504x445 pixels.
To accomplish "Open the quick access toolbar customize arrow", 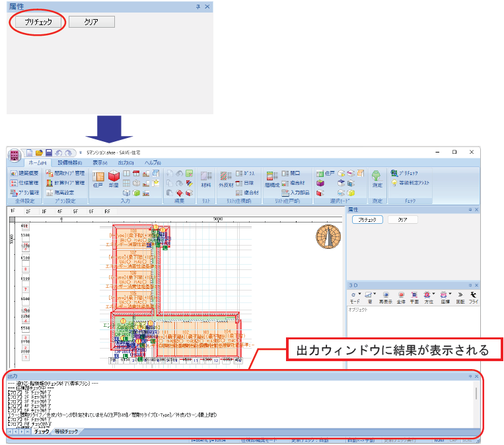I will (x=81, y=153).
